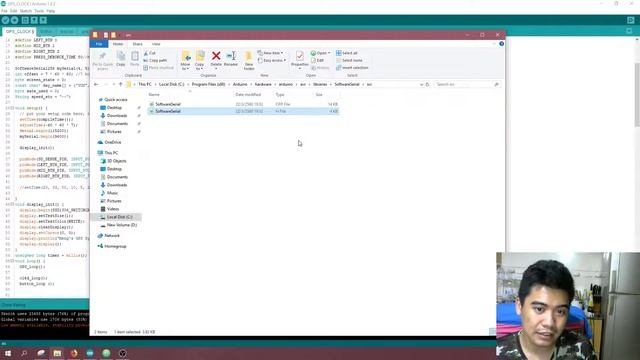Switch to the Home ribbon tab

click(x=118, y=44)
